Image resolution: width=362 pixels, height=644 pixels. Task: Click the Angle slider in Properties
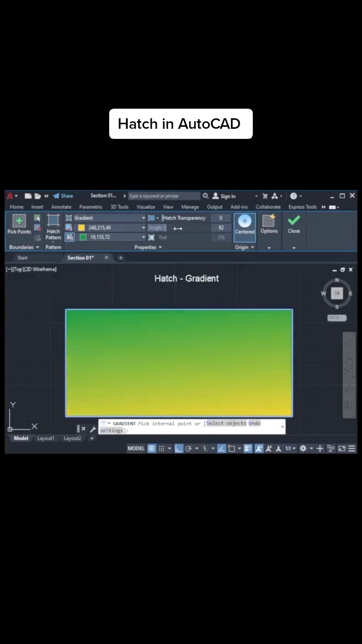[178, 228]
